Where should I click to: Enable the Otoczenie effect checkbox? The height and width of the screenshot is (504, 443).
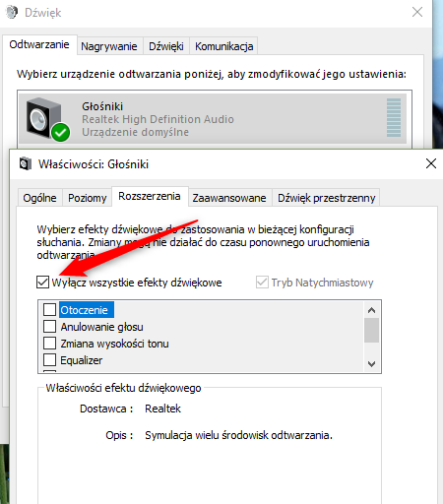[49, 309]
